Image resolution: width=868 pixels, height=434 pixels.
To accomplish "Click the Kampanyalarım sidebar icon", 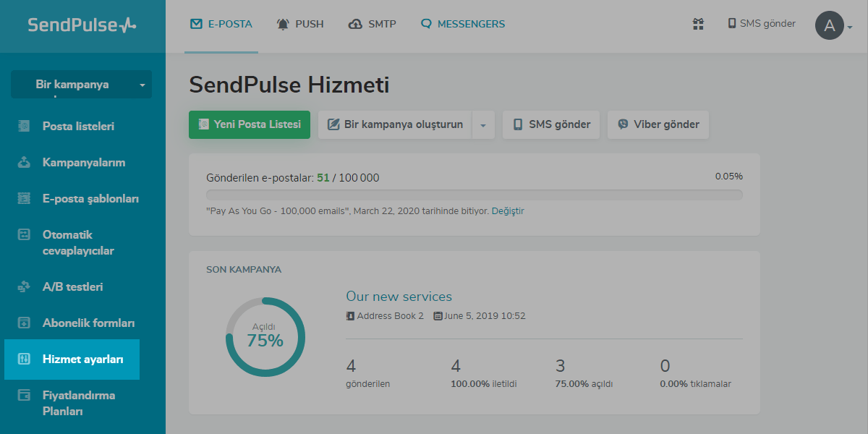I will 24,162.
